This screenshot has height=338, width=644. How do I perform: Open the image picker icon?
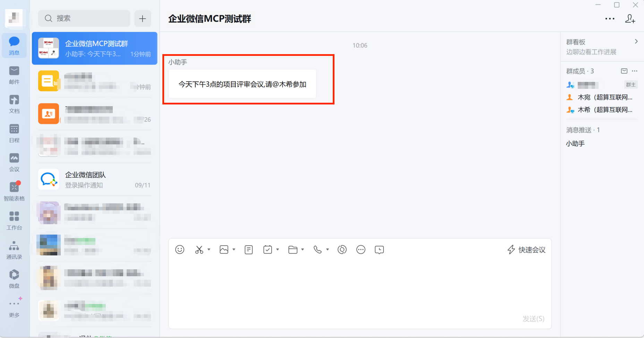[224, 250]
